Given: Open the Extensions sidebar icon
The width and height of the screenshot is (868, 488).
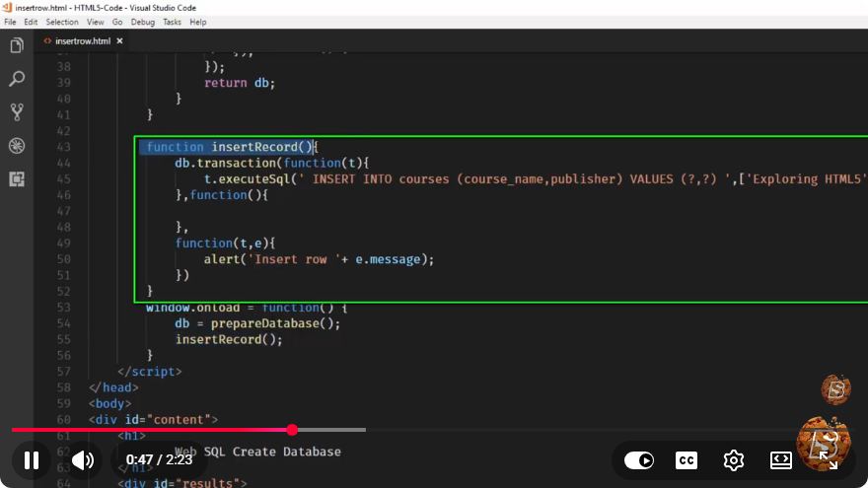Looking at the screenshot, I should pos(17,179).
